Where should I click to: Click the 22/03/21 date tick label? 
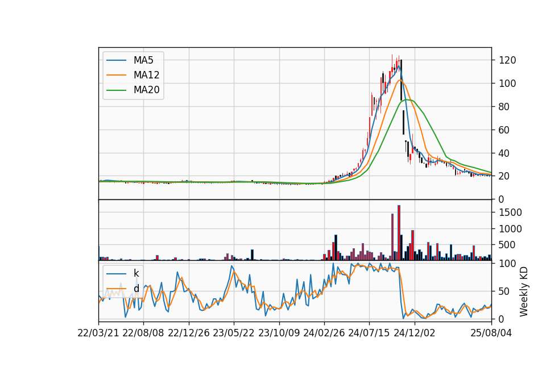[x=98, y=333]
